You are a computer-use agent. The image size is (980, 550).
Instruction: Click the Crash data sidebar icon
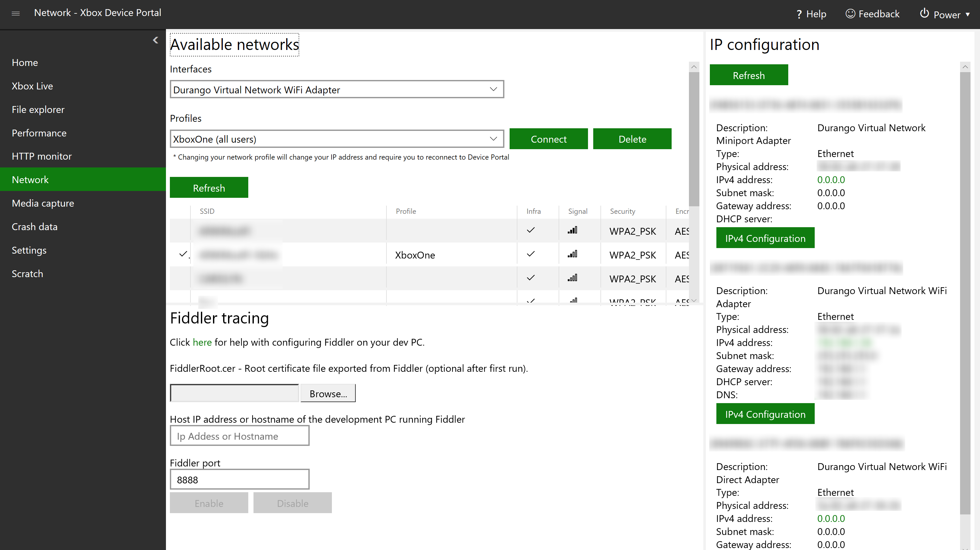[35, 226]
